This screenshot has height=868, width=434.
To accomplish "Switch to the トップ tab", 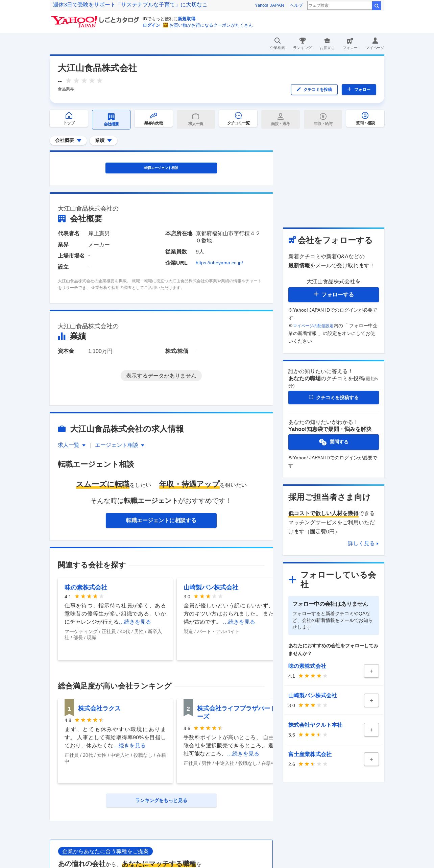I will click(x=69, y=119).
